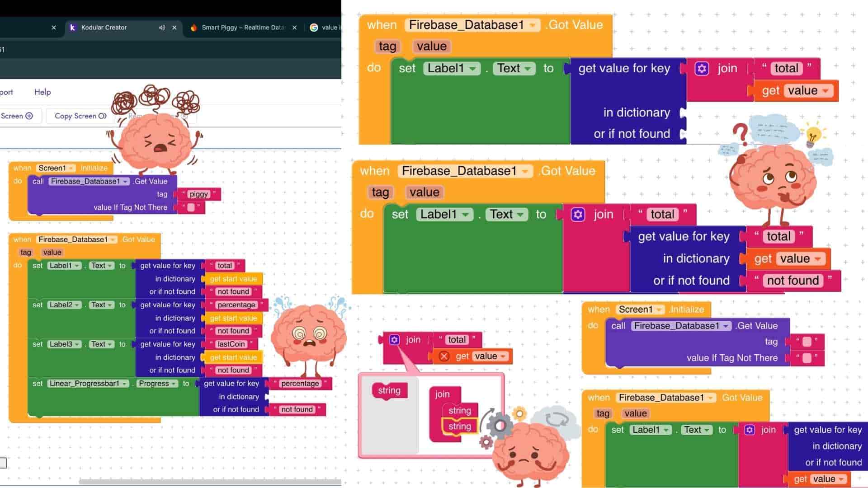The height and width of the screenshot is (488, 868).
Task: Select "total" text on the standalone join block
Action: click(x=457, y=340)
